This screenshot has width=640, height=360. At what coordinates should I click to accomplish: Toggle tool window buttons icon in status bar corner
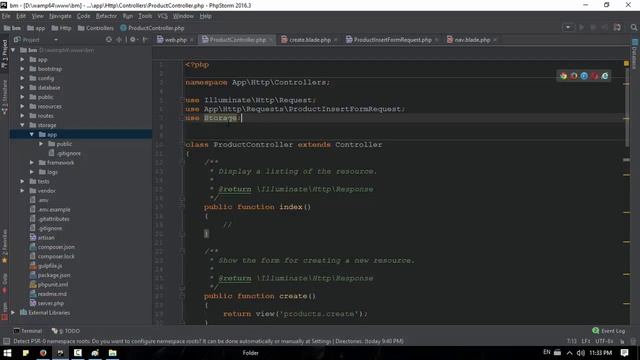tap(6, 341)
